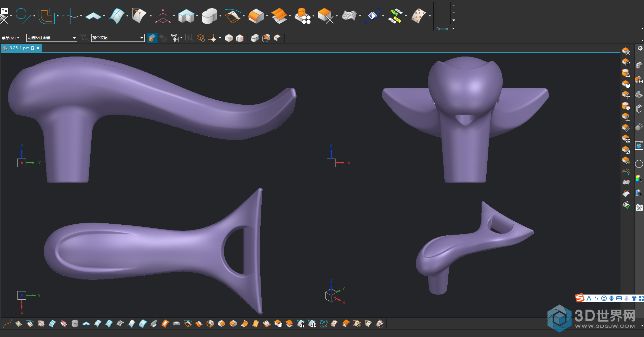
Task: Open the selection filter combo box
Action: [x=52, y=38]
